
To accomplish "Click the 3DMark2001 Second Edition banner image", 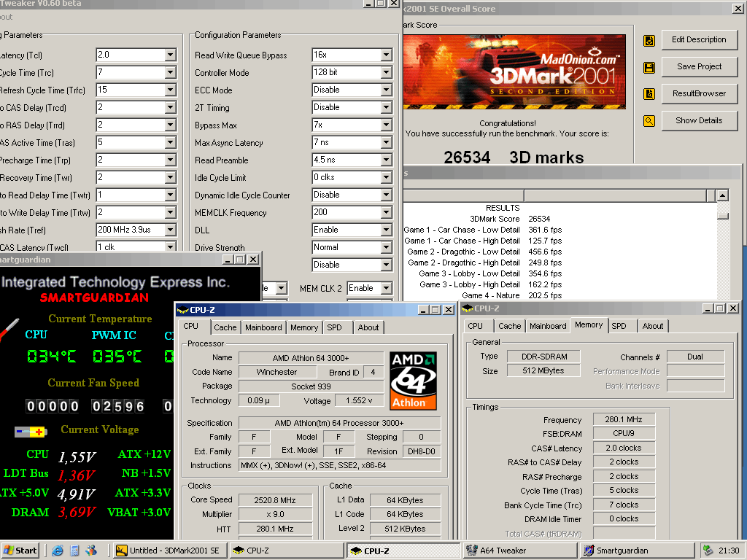I will coord(514,71).
